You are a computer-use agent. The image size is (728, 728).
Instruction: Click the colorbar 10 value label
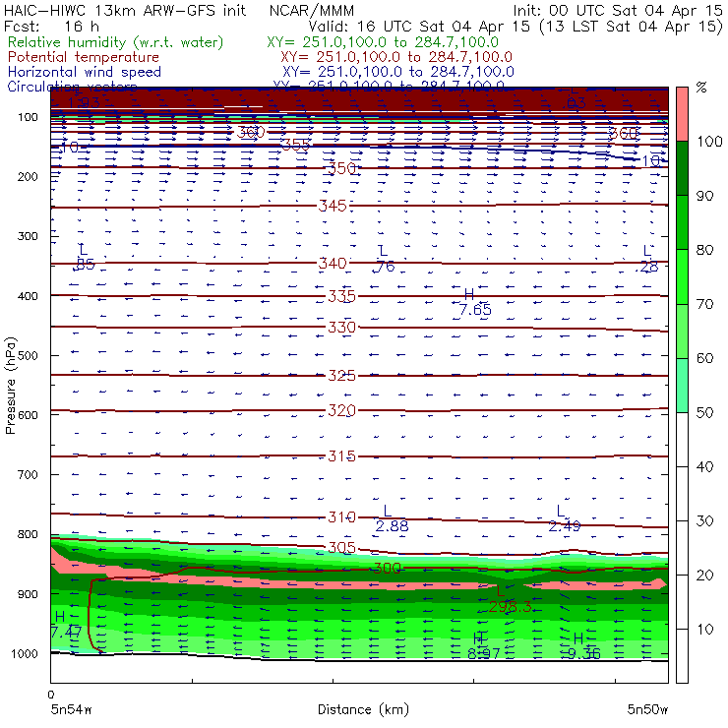pos(704,630)
